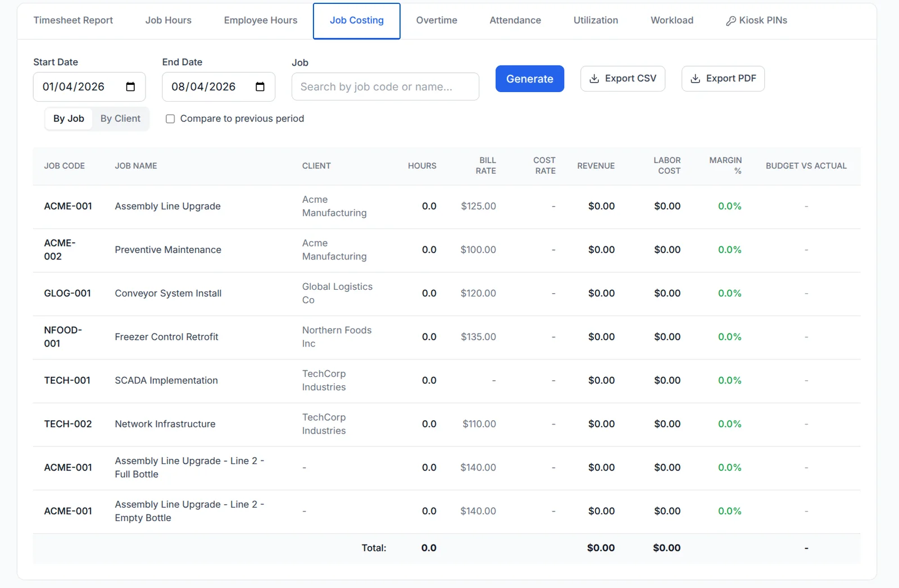Click the $125.00 bill rate value

(478, 206)
